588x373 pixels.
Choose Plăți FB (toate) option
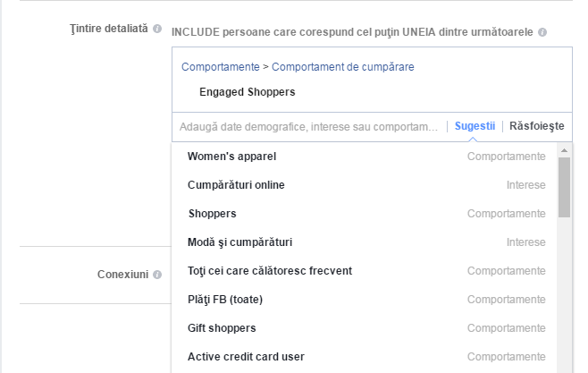coord(224,300)
